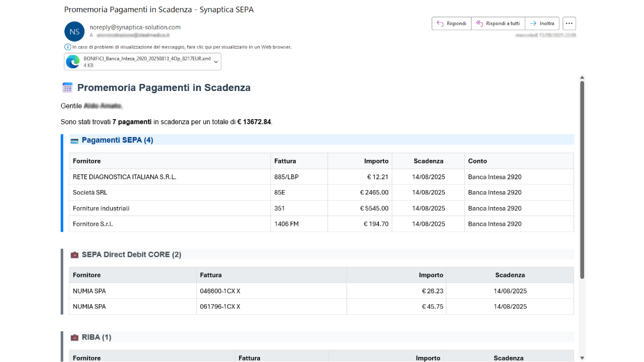Click the scrollbar up arrow

pyautogui.click(x=582, y=77)
